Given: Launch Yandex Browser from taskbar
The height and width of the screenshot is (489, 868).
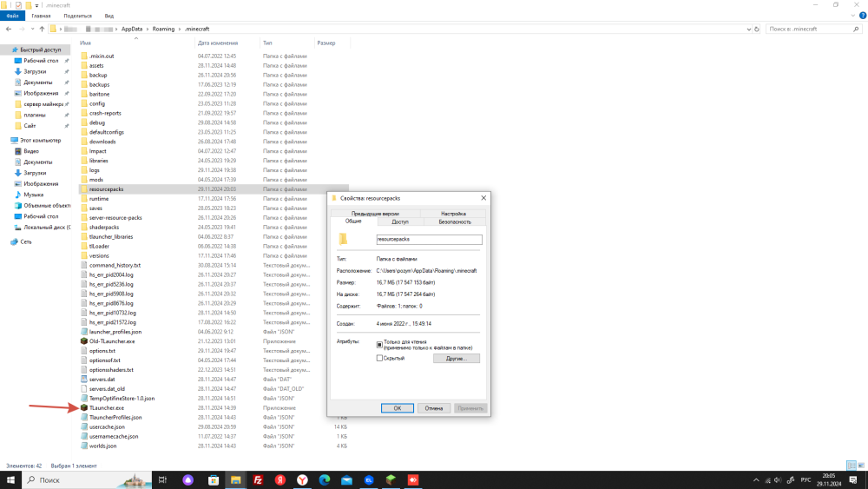Looking at the screenshot, I should (x=302, y=479).
